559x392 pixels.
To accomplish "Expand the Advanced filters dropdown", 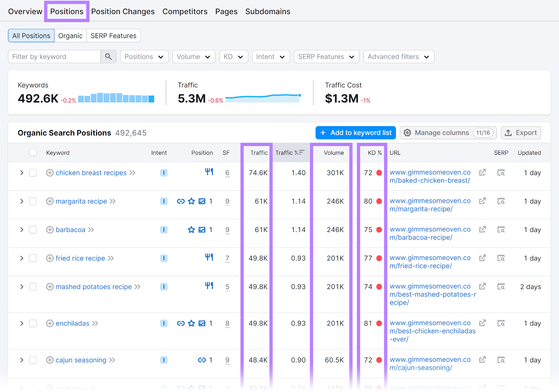I will click(398, 56).
